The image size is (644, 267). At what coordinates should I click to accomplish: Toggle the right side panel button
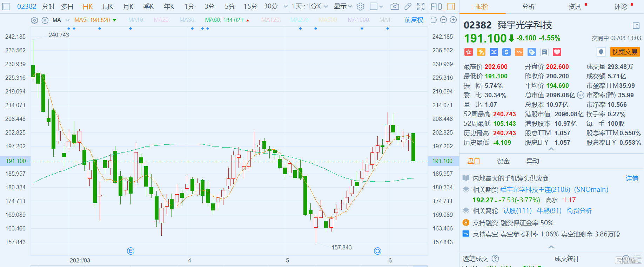point(451,6)
